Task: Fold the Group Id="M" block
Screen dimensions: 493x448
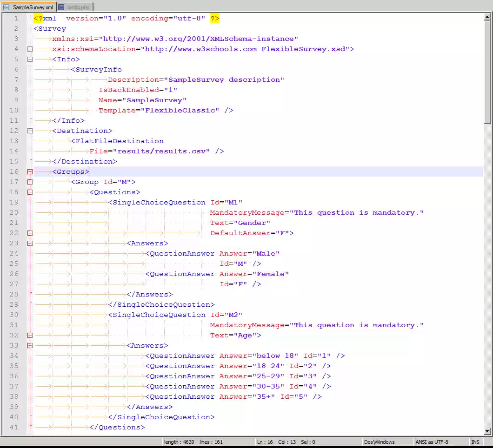Action: 30,182
